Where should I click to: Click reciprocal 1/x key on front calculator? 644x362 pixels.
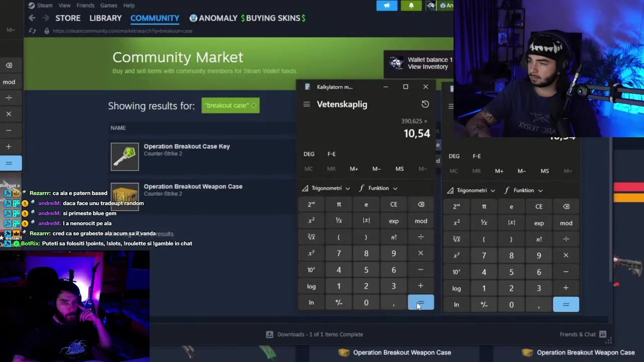pos(339,221)
